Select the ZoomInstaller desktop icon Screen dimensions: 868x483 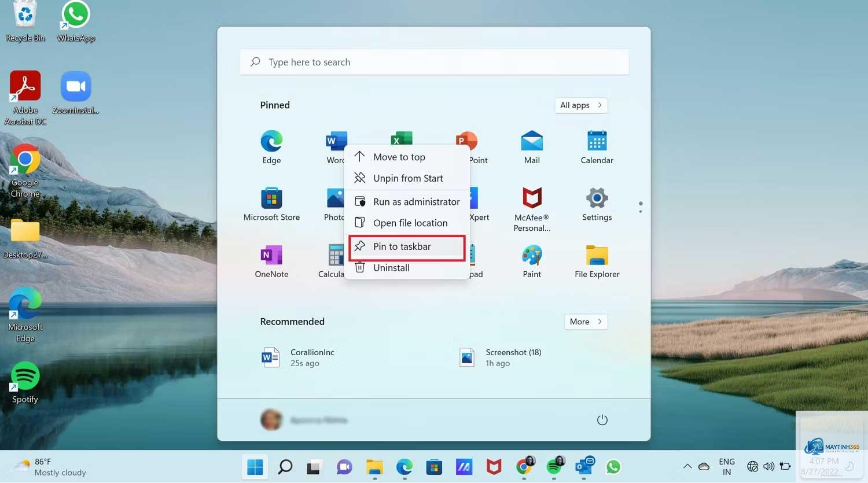(76, 93)
